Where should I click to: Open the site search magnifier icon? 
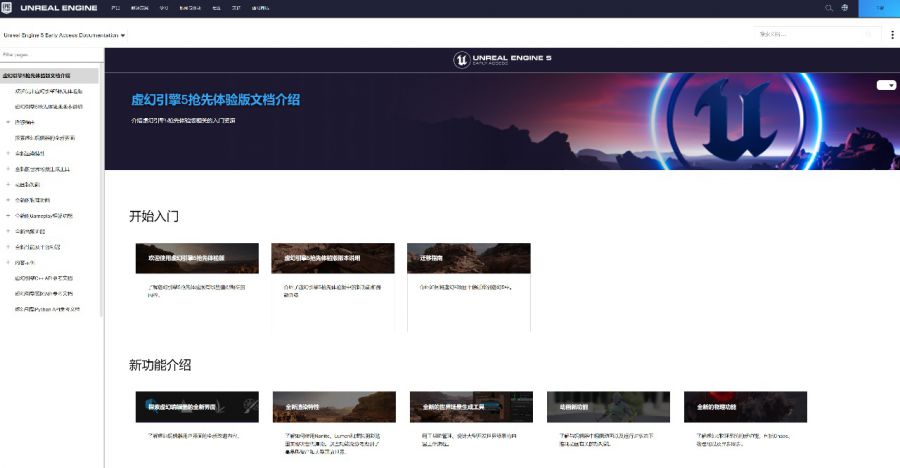pyautogui.click(x=828, y=8)
